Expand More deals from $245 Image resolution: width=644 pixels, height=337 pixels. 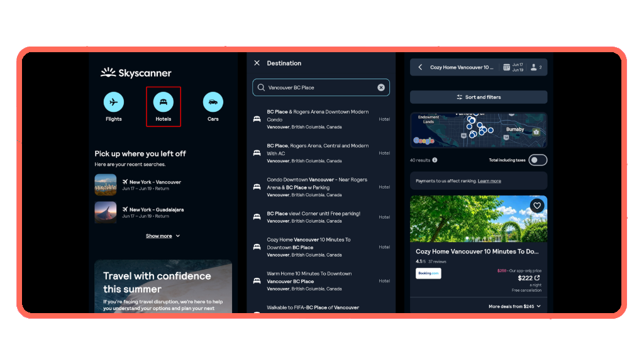tap(514, 307)
